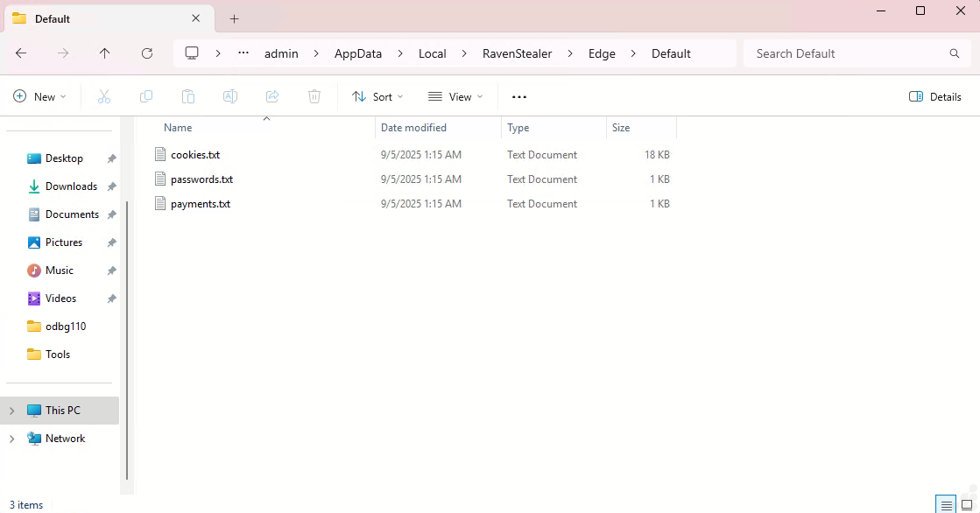This screenshot has width=980, height=513.
Task: Expand the Network tree node
Action: [x=12, y=439]
